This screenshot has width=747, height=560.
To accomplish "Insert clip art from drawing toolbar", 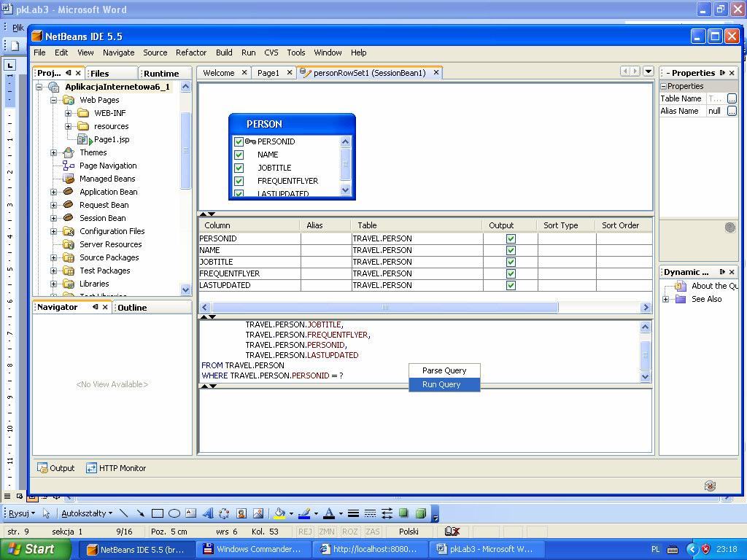I will [241, 513].
